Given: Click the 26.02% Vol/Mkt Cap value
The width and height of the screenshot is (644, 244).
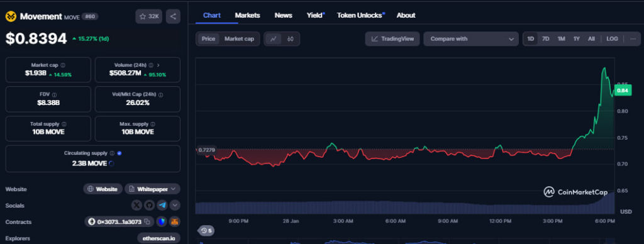Looking at the screenshot, I should tap(138, 103).
